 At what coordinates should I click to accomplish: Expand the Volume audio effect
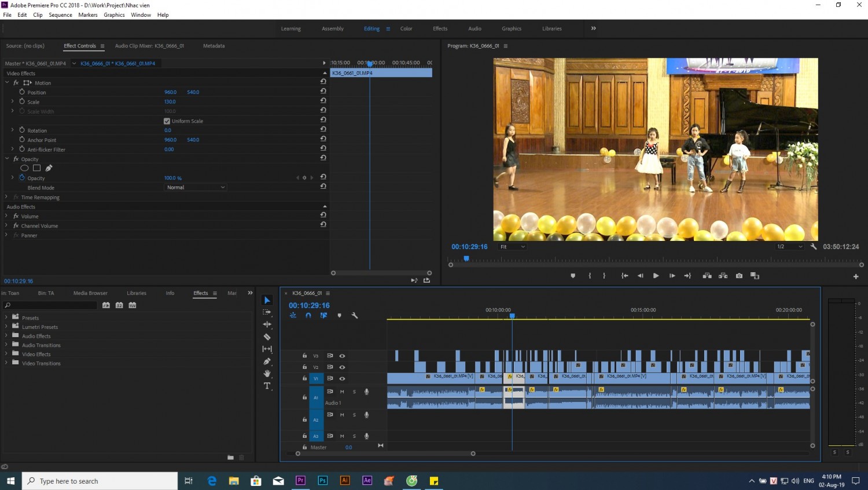pyautogui.click(x=6, y=216)
